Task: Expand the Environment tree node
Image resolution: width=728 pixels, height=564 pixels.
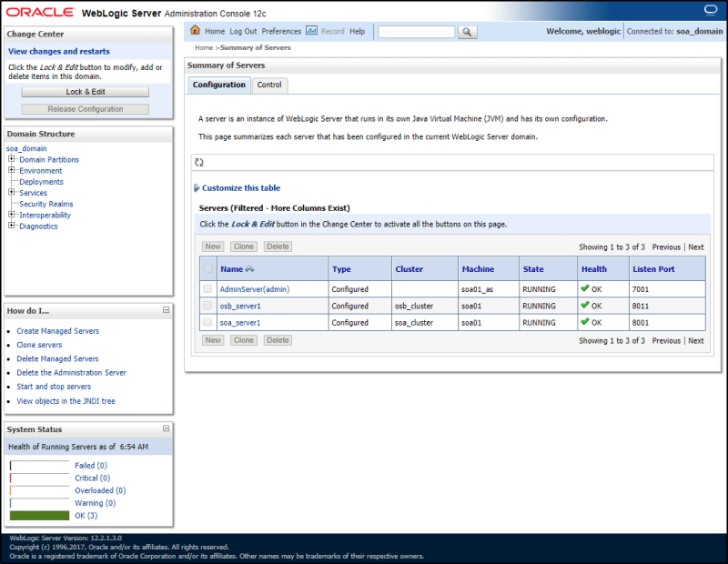Action: click(x=10, y=170)
